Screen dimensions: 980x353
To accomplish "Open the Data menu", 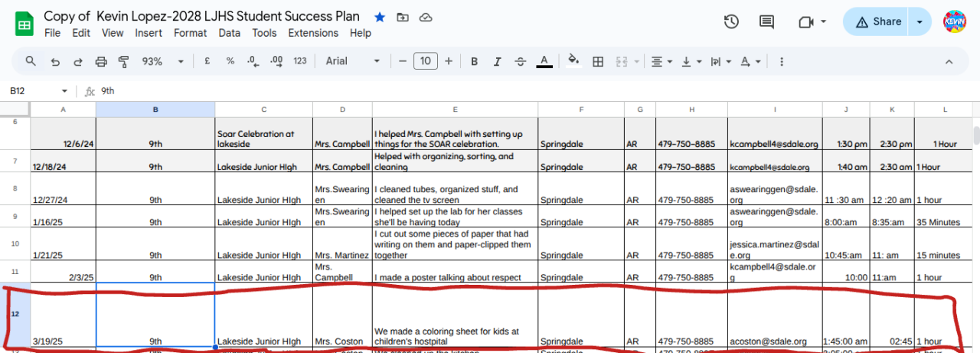I will coord(229,33).
